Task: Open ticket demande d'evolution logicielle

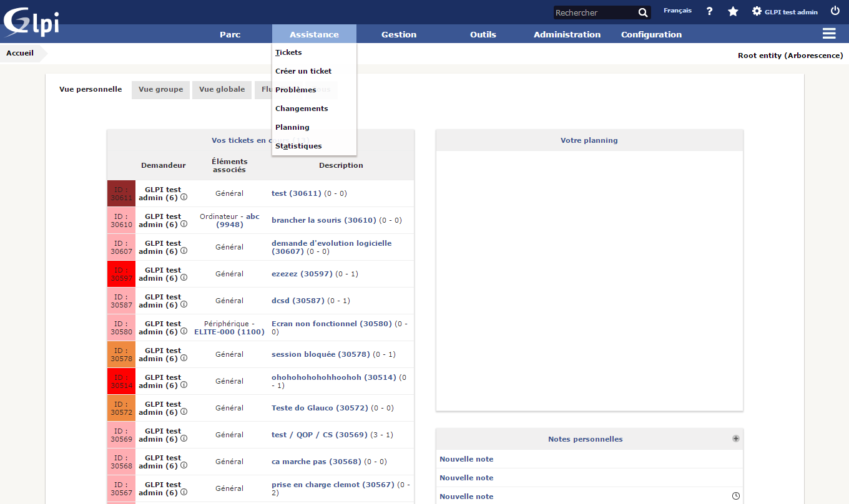Action: [x=331, y=247]
